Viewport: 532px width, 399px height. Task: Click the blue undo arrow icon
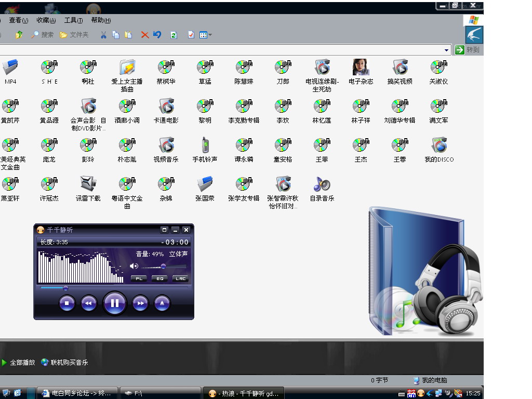click(x=157, y=35)
